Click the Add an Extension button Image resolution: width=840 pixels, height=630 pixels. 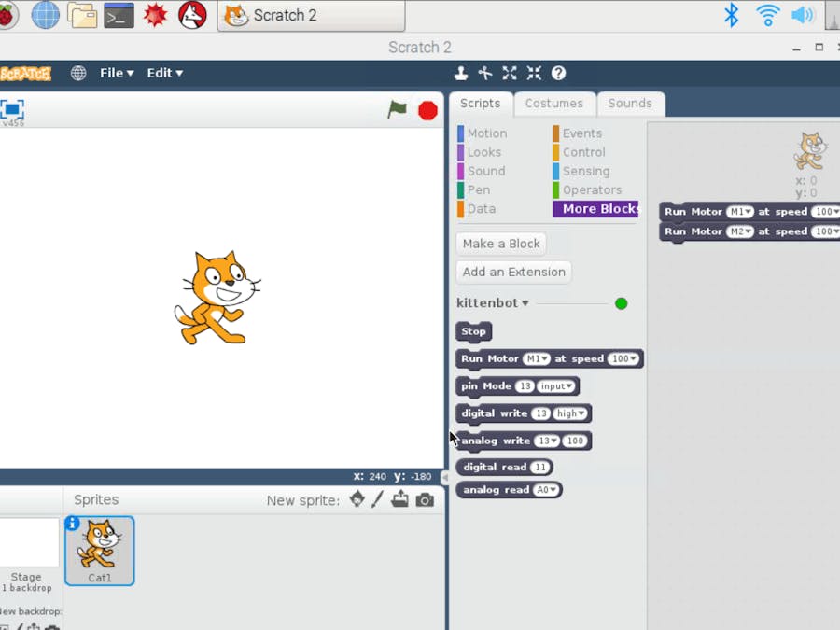(x=513, y=272)
